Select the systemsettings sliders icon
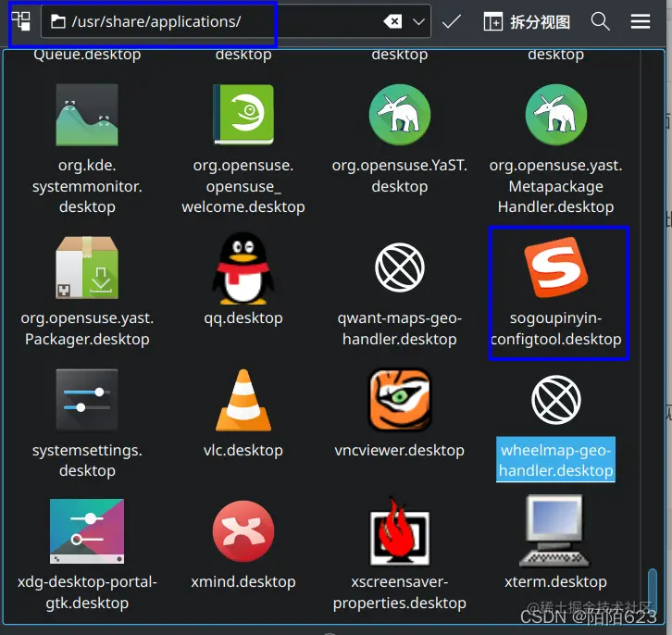This screenshot has height=635, width=672. tap(87, 400)
